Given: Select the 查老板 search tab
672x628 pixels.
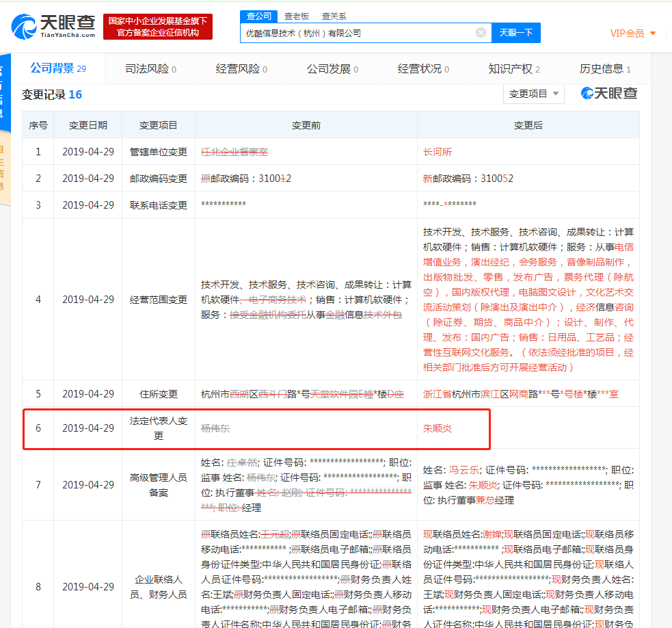Looking at the screenshot, I should coord(297,16).
